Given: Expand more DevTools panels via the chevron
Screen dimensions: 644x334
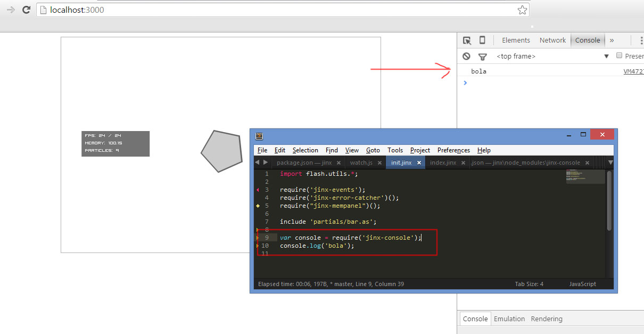Looking at the screenshot, I should [612, 40].
